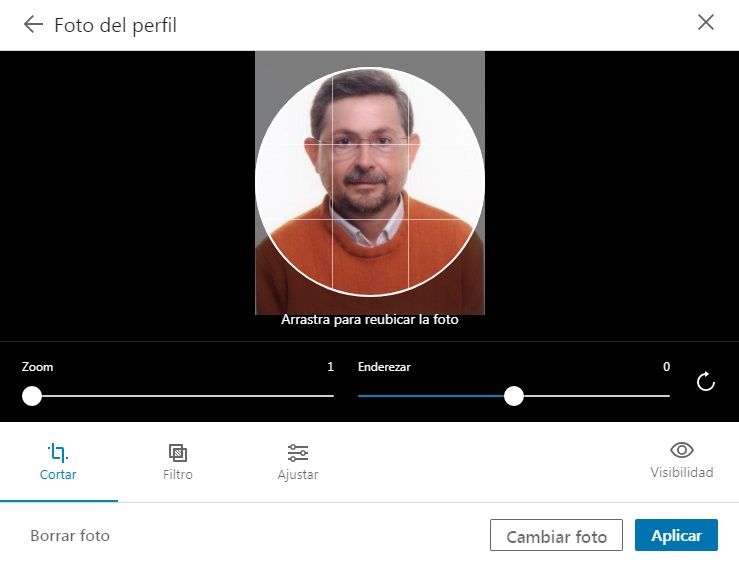The width and height of the screenshot is (739, 563).
Task: Select the Filtro overlapping squares icon
Action: (178, 452)
